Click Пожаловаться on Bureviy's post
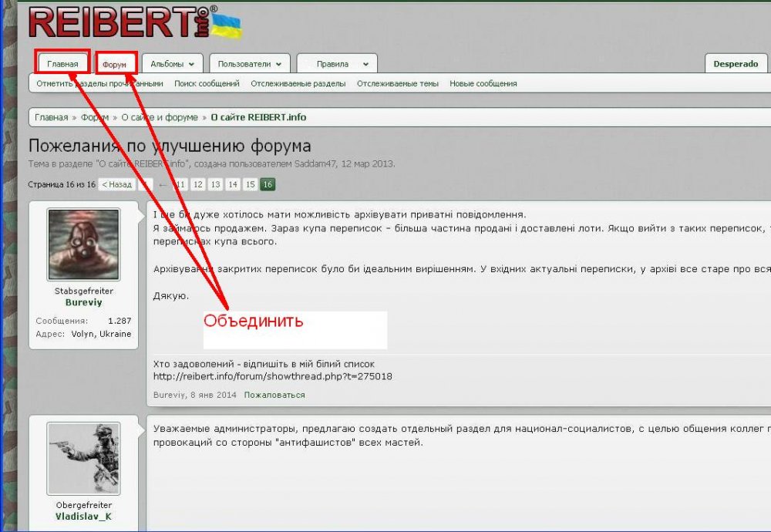Viewport: 771px width, 532px height. [x=274, y=395]
